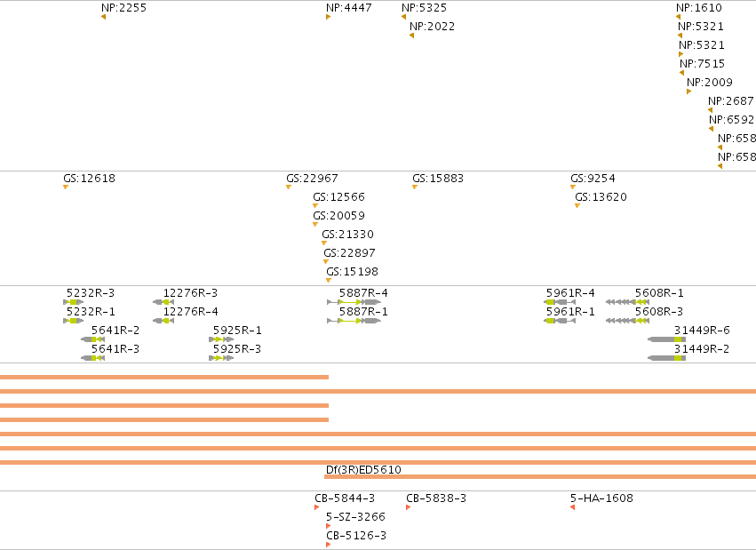Select the 5925R-1 gene model glyph
The width and height of the screenshot is (756, 550).
tap(221, 339)
